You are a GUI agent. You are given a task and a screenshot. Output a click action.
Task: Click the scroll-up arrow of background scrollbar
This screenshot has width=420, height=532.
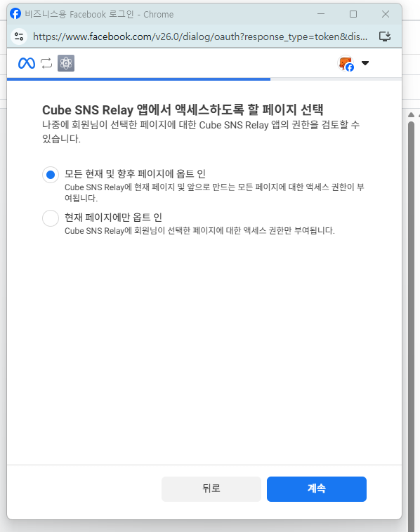(x=411, y=115)
